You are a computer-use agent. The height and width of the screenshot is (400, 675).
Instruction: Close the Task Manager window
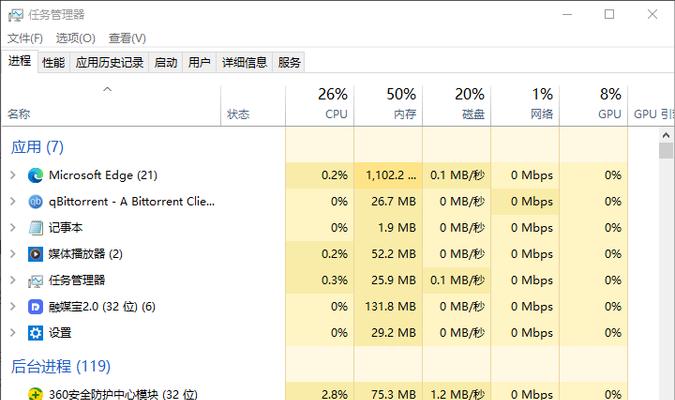pyautogui.click(x=652, y=15)
